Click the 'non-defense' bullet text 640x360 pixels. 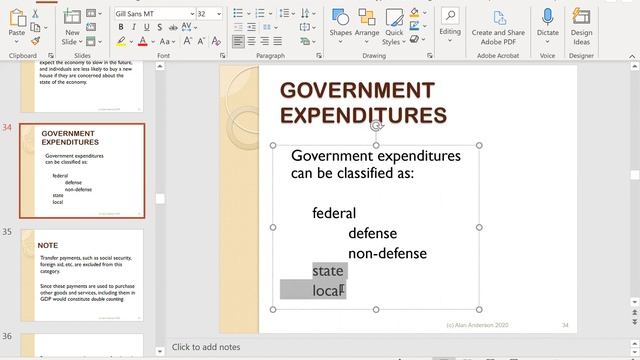coord(387,253)
